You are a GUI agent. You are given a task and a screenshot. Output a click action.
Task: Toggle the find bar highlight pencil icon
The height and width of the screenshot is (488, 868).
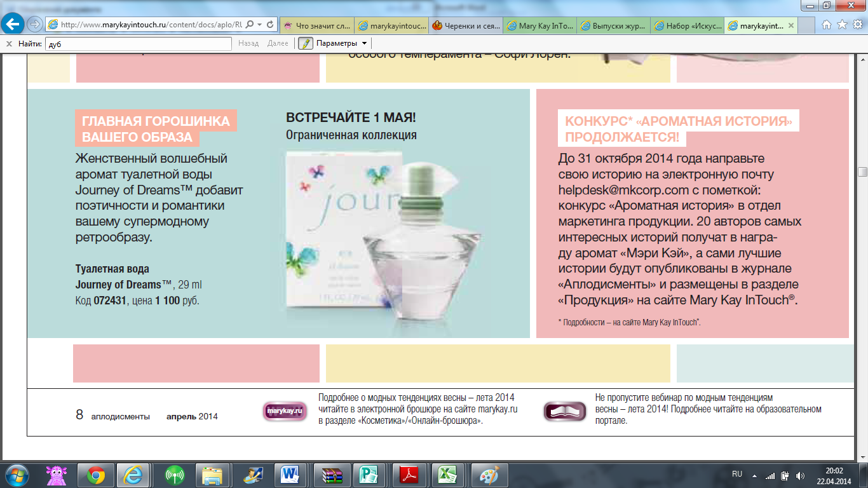(306, 43)
